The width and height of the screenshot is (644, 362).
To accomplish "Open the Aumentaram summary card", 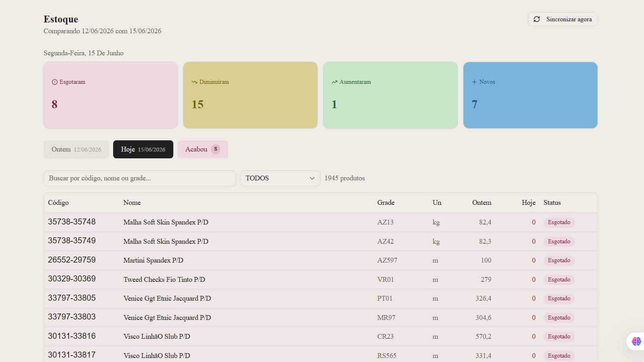I will pyautogui.click(x=390, y=95).
